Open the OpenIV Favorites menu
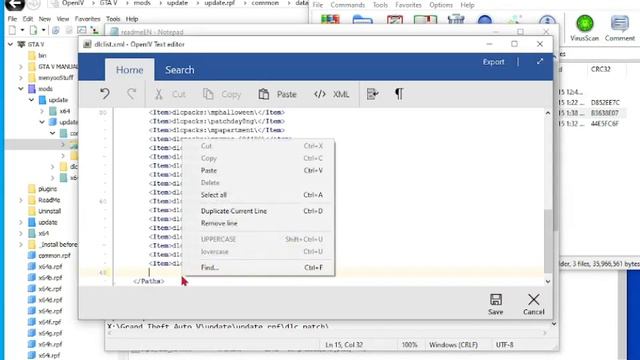The width and height of the screenshot is (640, 360). (87, 19)
